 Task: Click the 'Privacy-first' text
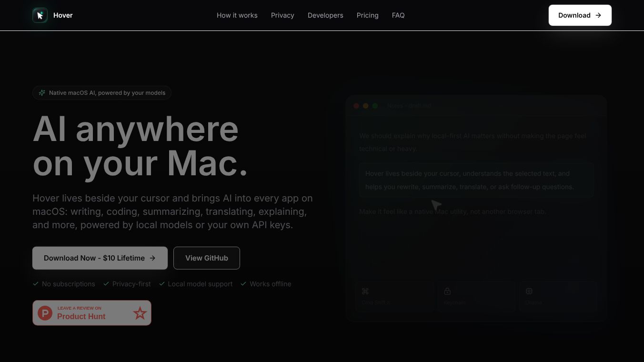point(131,284)
